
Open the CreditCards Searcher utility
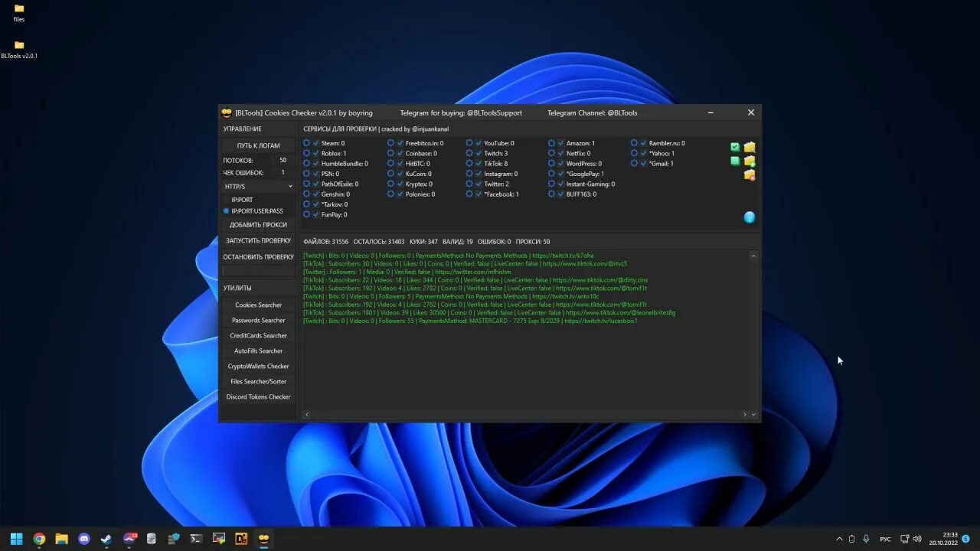[258, 335]
